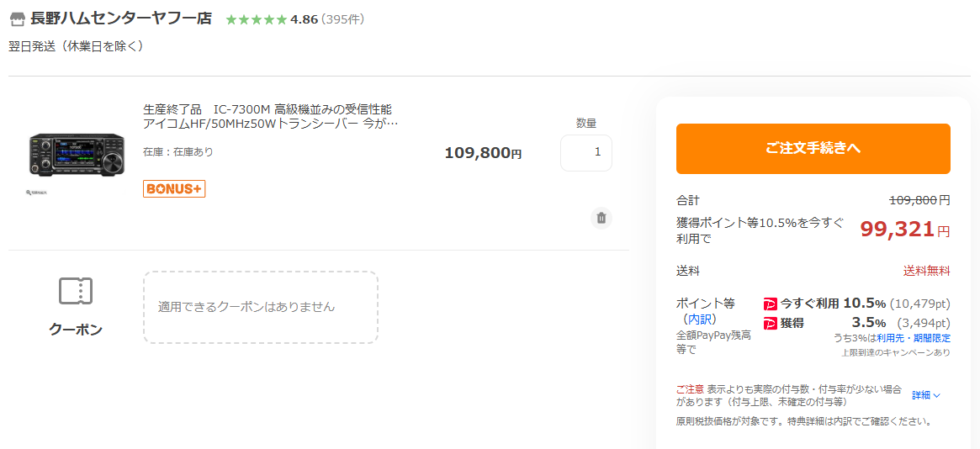This screenshot has height=449, width=980.
Task: Open the 内訳 point breakdown link
Action: [x=699, y=320]
